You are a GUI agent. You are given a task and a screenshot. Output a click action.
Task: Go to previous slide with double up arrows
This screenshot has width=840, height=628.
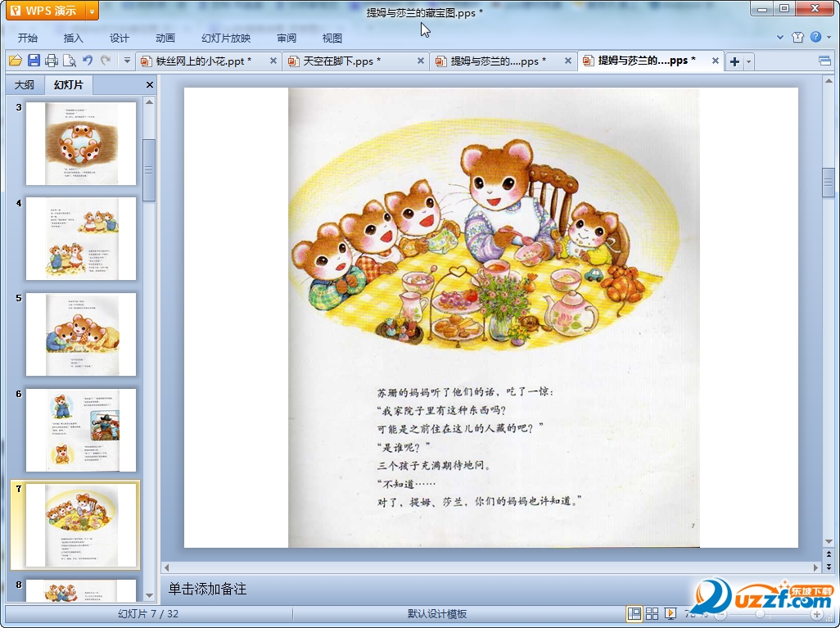(x=829, y=554)
